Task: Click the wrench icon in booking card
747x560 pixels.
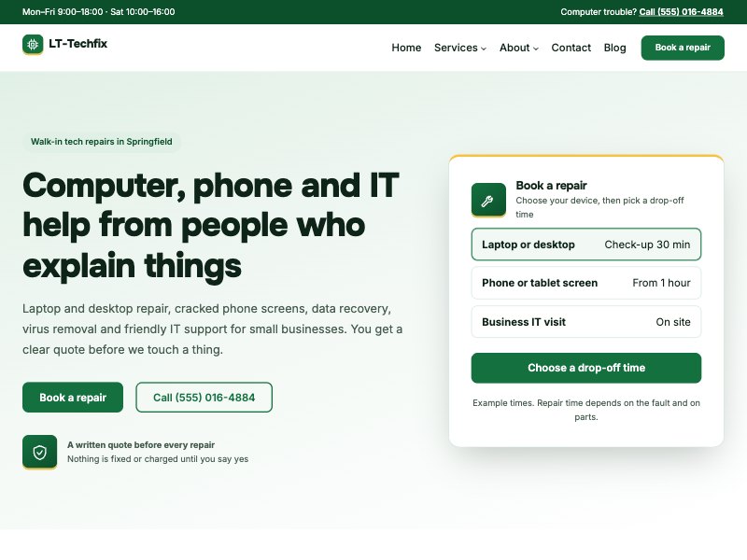Action: point(488,201)
